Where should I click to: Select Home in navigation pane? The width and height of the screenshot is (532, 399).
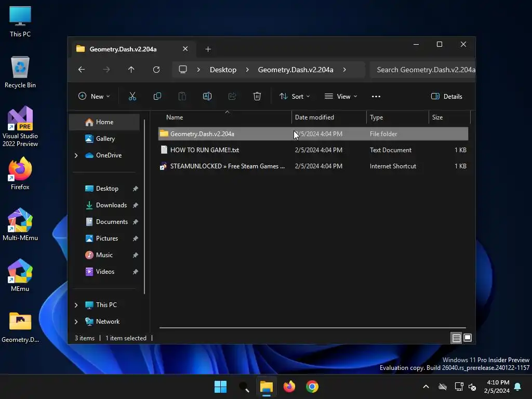pyautogui.click(x=104, y=122)
